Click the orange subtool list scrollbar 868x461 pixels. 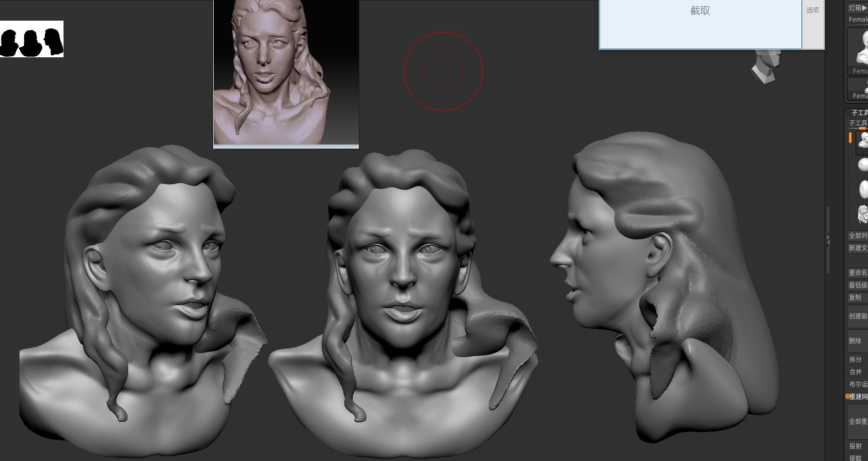(x=850, y=137)
